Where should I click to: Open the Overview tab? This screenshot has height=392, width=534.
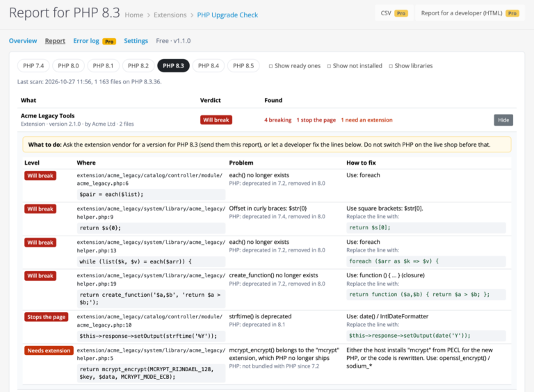23,41
